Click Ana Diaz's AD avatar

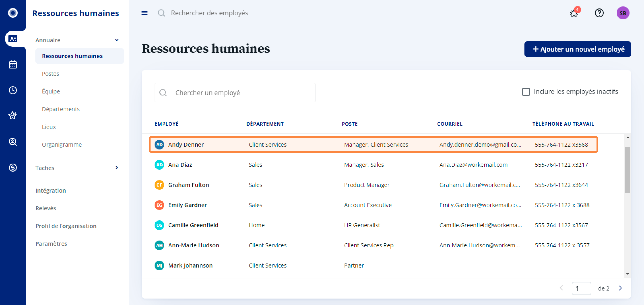pyautogui.click(x=159, y=165)
